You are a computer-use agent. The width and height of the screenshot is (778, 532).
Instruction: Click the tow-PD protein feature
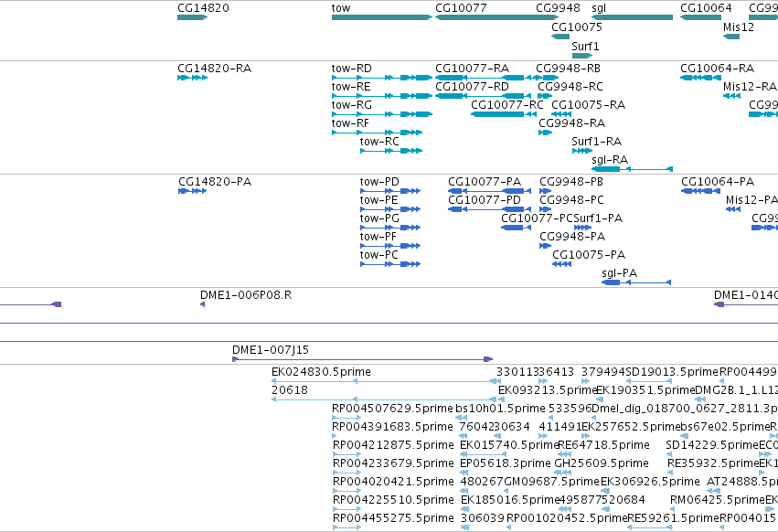390,191
